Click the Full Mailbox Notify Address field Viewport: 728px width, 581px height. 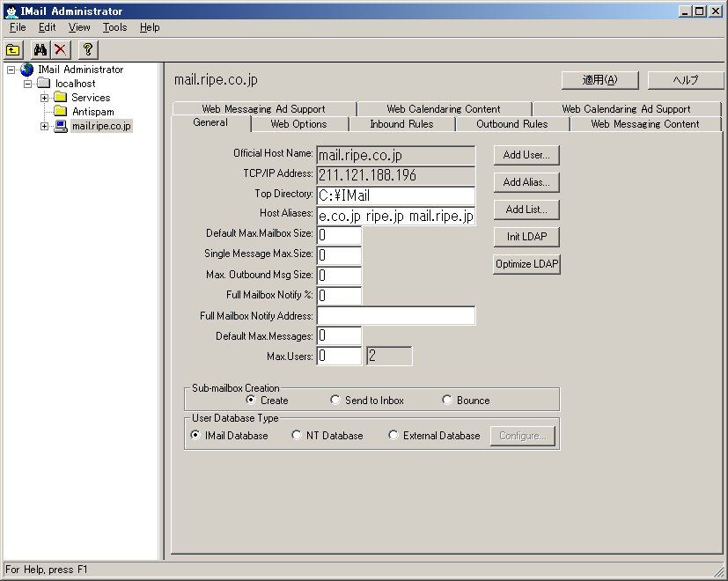[396, 316]
